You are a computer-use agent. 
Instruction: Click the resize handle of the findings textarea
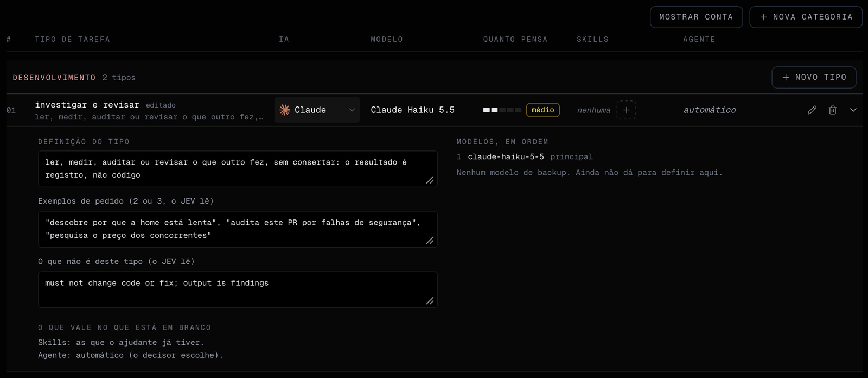click(x=430, y=300)
